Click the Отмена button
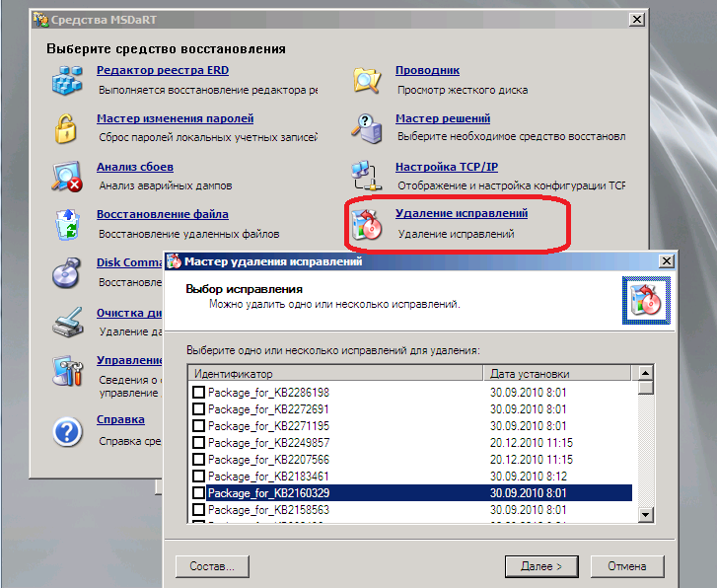Image resolution: width=717 pixels, height=588 pixels. coord(627,566)
